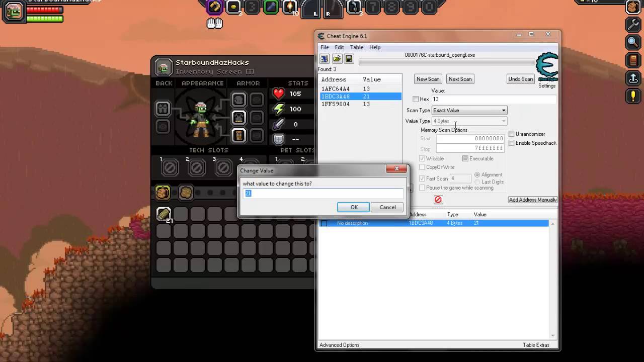Screen dimensions: 644x362
Task: Open Advanced Options at bottom left
Action: point(340,345)
